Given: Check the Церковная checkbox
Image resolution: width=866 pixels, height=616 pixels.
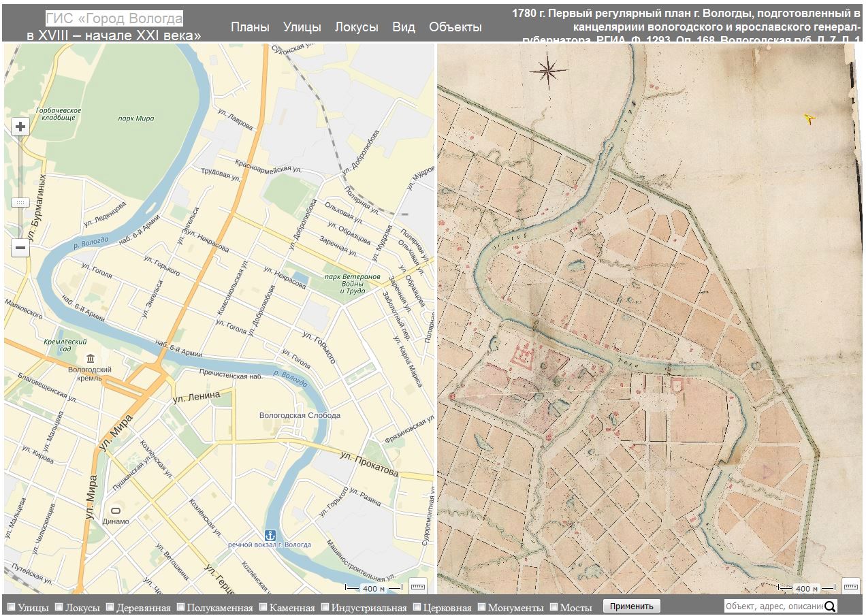Looking at the screenshot, I should pos(417,607).
